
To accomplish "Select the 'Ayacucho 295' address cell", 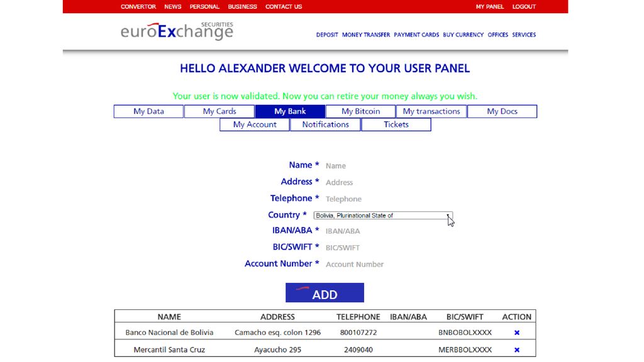I will (x=277, y=349).
